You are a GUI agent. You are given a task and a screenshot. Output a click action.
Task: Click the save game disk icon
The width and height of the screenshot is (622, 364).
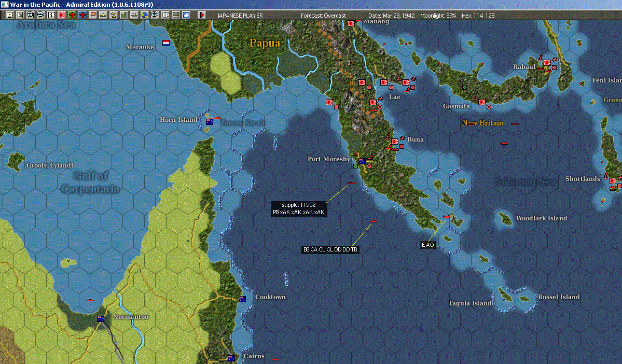10,15
